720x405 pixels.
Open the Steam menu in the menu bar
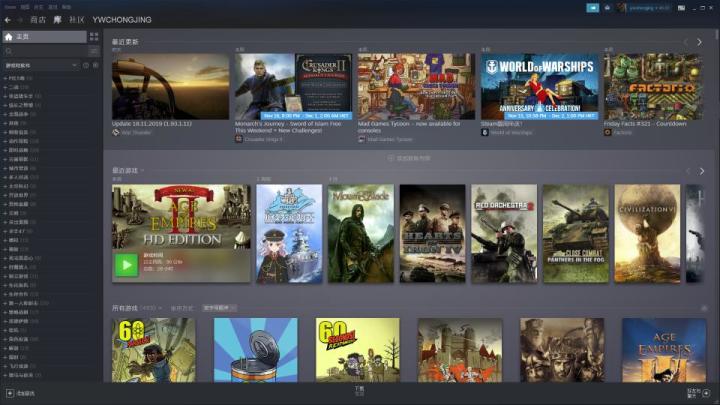point(10,7)
